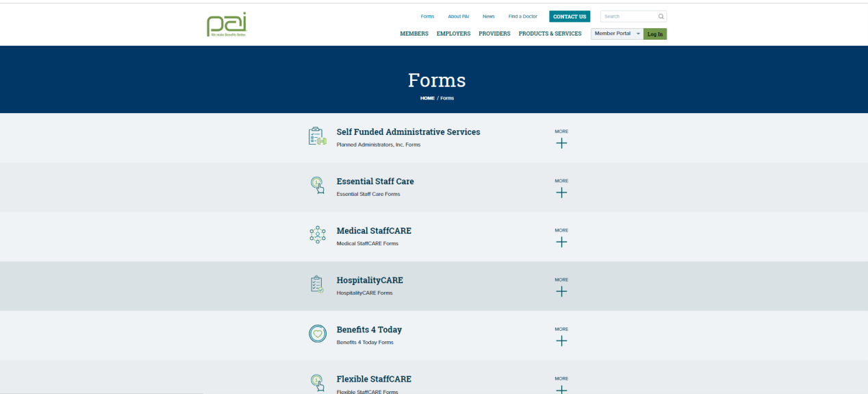Click the Essential Staff Care hand icon
The width and height of the screenshot is (868, 394).
(317, 186)
